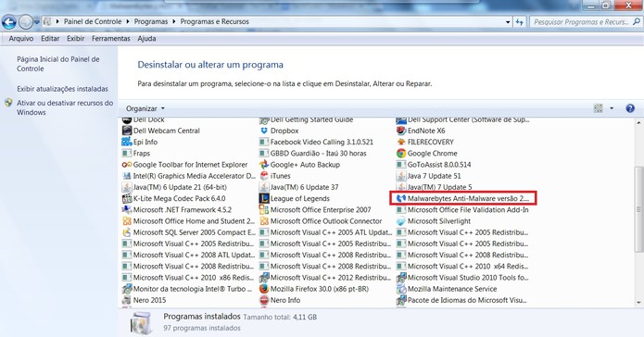This screenshot has height=337, width=644.
Task: Open the view options dropdown arrow
Action: (x=612, y=108)
